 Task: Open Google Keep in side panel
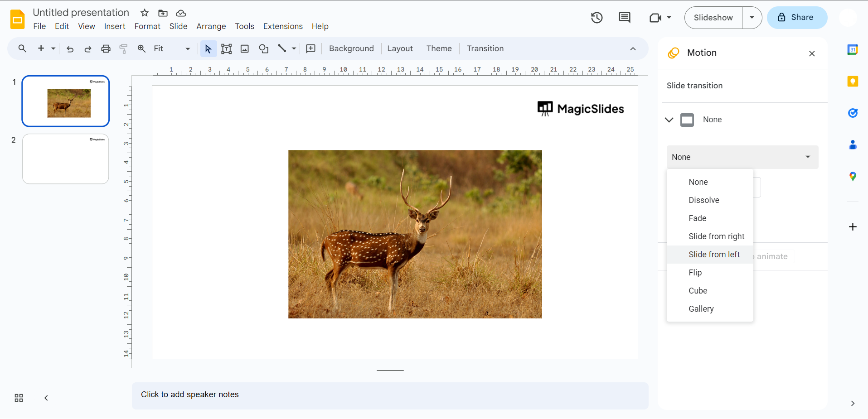coord(852,82)
